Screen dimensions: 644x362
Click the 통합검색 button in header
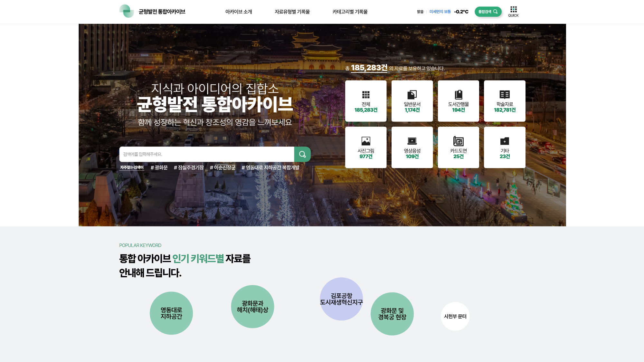(488, 12)
